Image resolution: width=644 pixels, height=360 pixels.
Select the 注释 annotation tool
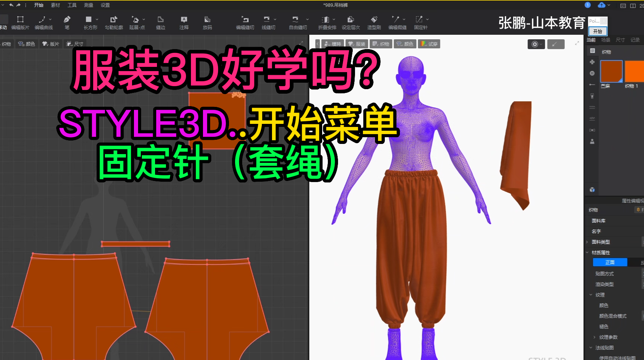[x=184, y=23]
